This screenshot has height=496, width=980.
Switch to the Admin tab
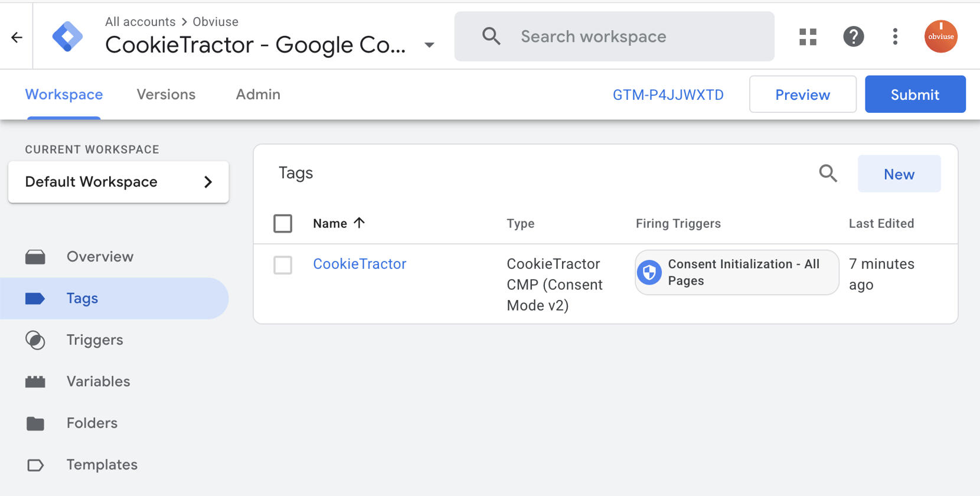click(258, 94)
